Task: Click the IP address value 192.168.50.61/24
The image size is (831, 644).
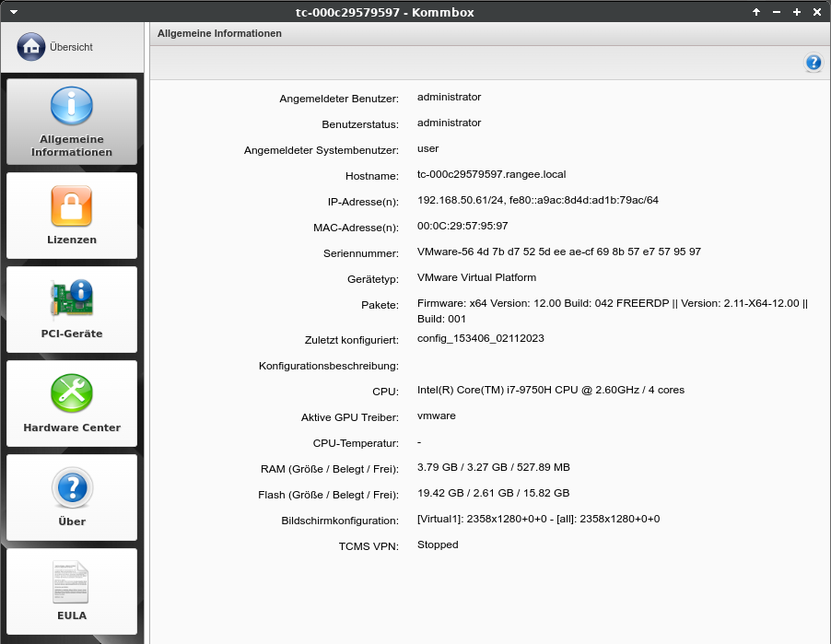Action: tap(457, 200)
